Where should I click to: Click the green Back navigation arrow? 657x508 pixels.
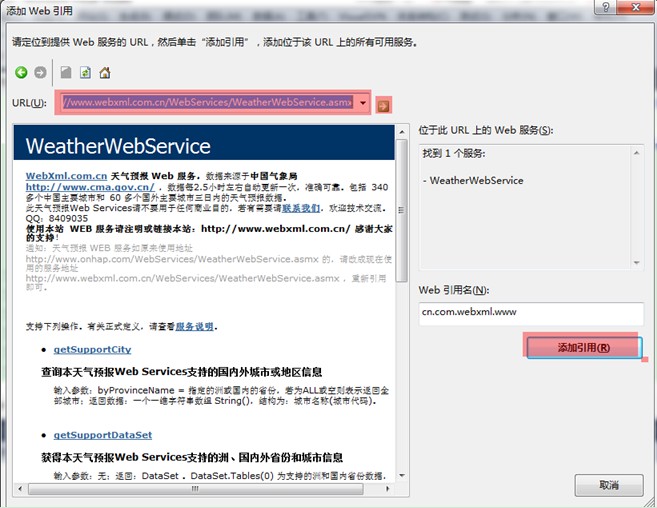[x=21, y=73]
